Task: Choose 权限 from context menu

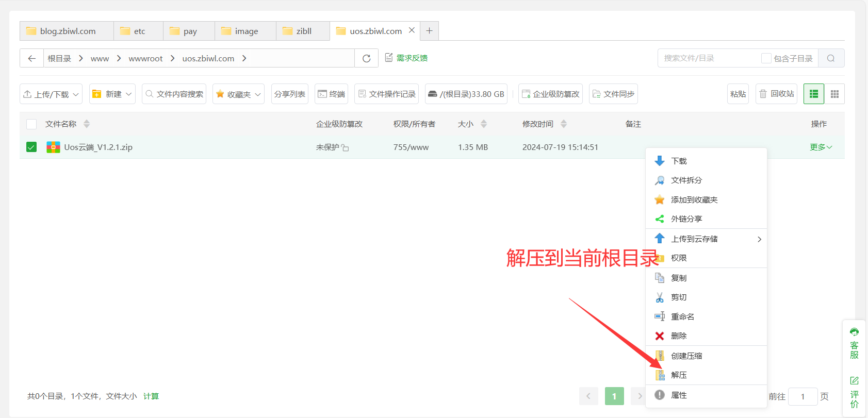Action: pos(706,258)
